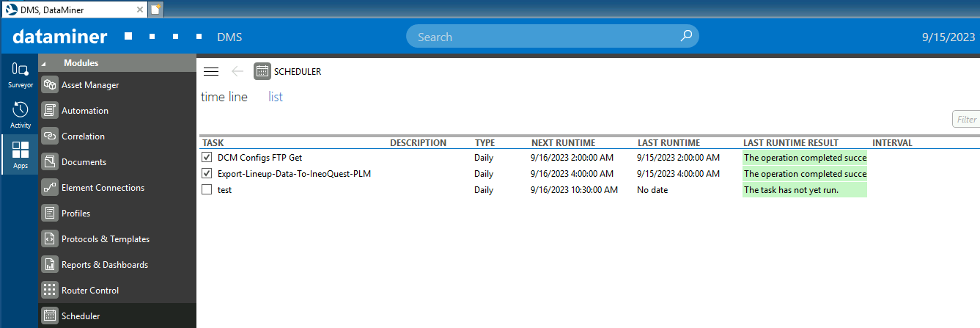
Task: Click the Asset Manager module icon
Action: pos(50,85)
